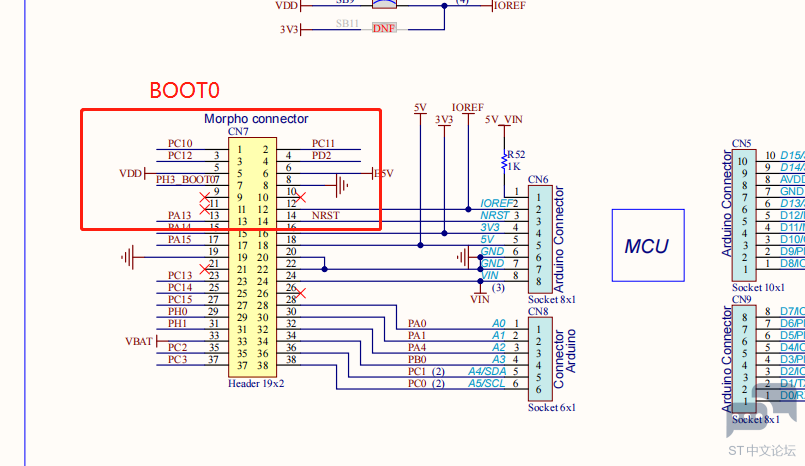Click the PC2 net label
The height and width of the screenshot is (466, 805).
click(178, 347)
